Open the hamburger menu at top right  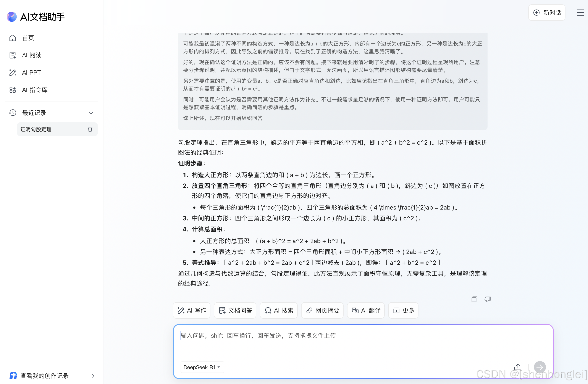point(580,12)
